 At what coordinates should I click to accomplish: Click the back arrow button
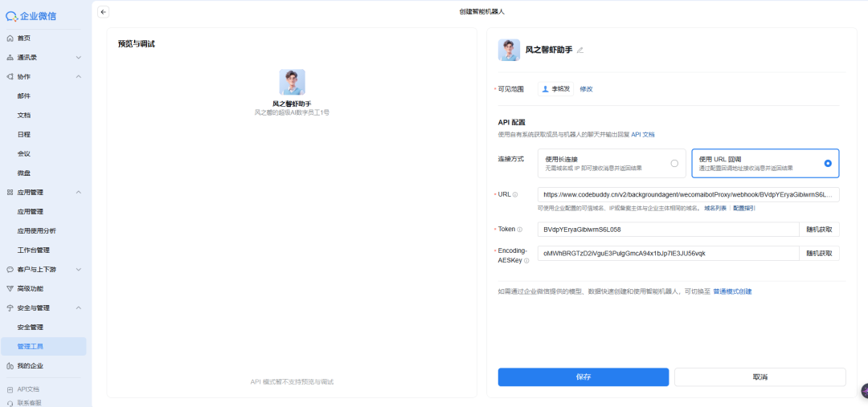tap(103, 11)
